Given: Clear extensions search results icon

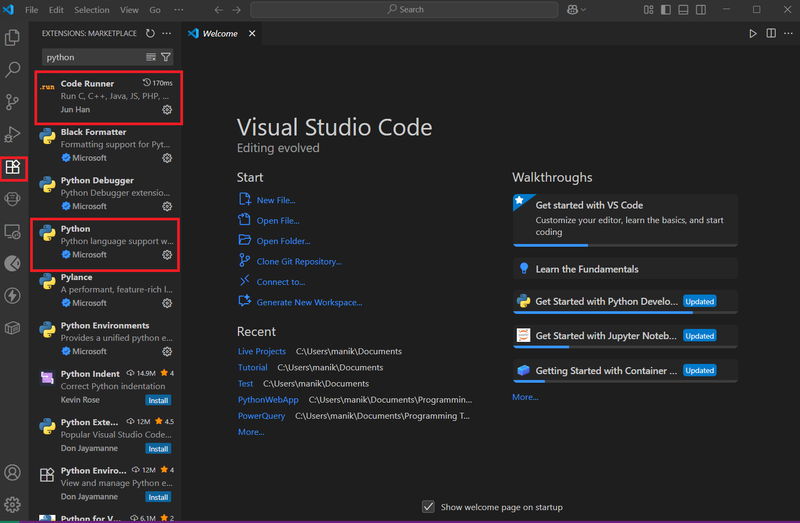Looking at the screenshot, I should click(151, 57).
